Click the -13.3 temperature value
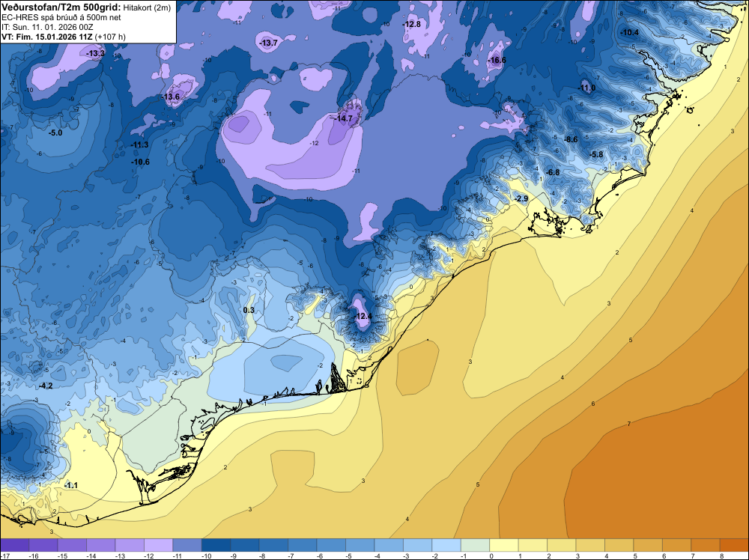749x560 pixels. (95, 53)
